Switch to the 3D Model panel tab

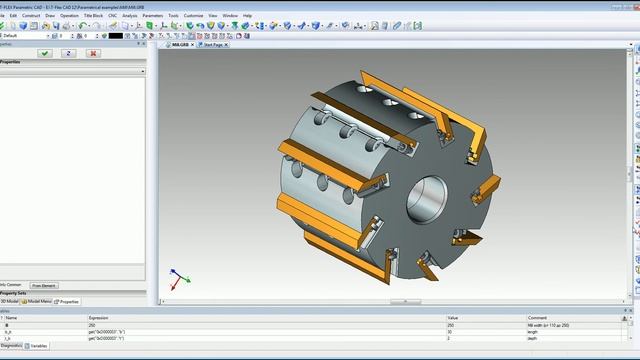click(x=9, y=301)
